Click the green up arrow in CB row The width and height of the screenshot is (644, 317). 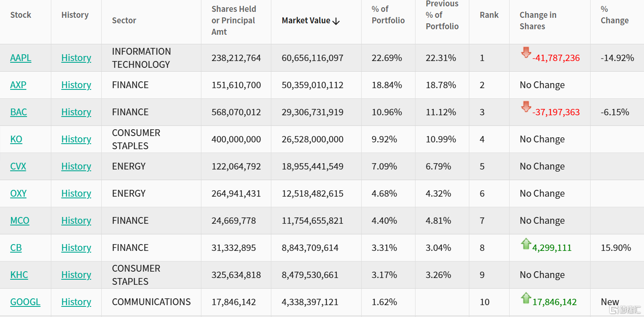pyautogui.click(x=526, y=244)
